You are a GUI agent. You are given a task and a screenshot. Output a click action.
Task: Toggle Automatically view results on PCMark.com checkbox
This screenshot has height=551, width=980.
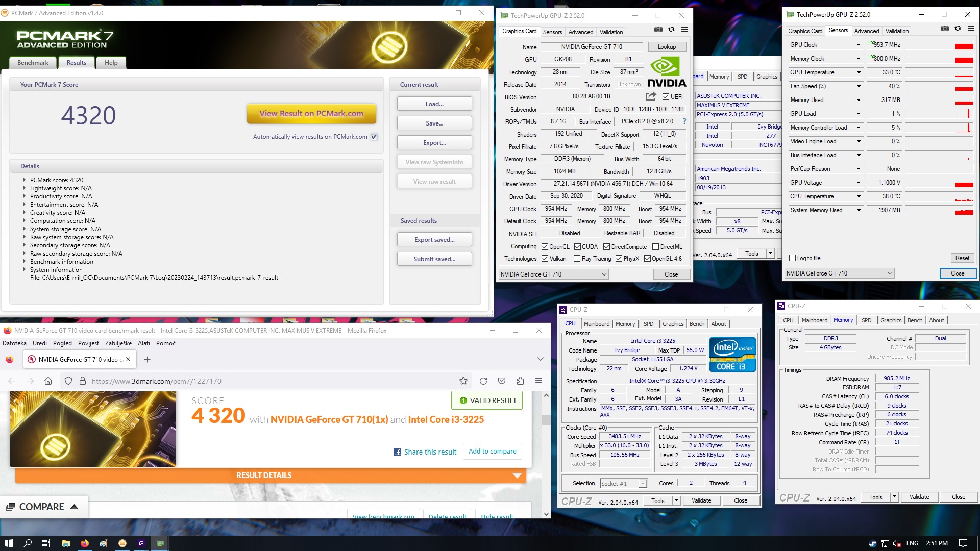374,137
